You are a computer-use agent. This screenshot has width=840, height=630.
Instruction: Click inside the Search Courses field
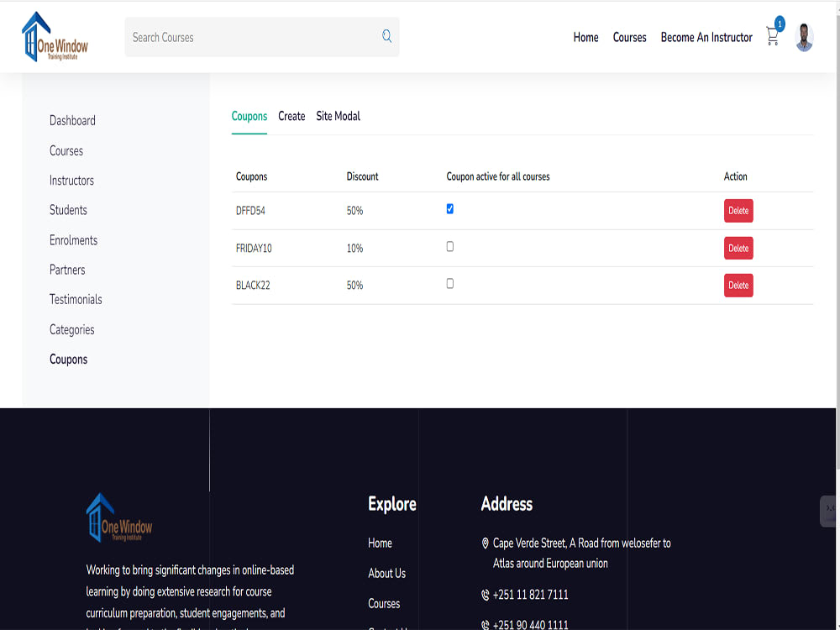(252, 37)
